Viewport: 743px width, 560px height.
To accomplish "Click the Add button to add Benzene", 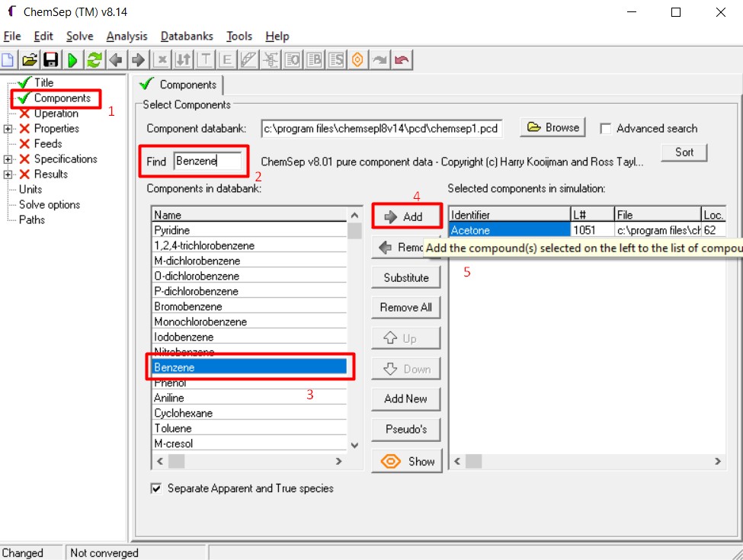I will pyautogui.click(x=406, y=216).
